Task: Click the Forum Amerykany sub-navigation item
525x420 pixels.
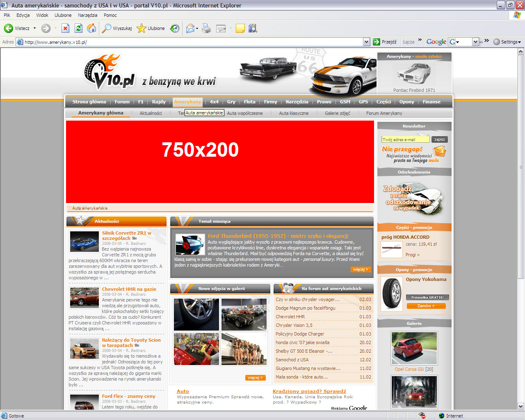Action: (384, 113)
